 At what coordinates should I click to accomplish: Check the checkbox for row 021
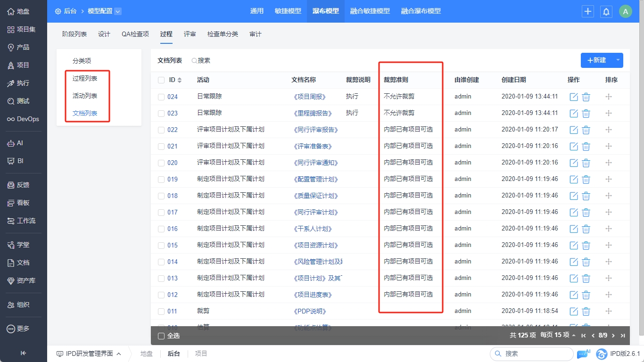[x=161, y=147]
